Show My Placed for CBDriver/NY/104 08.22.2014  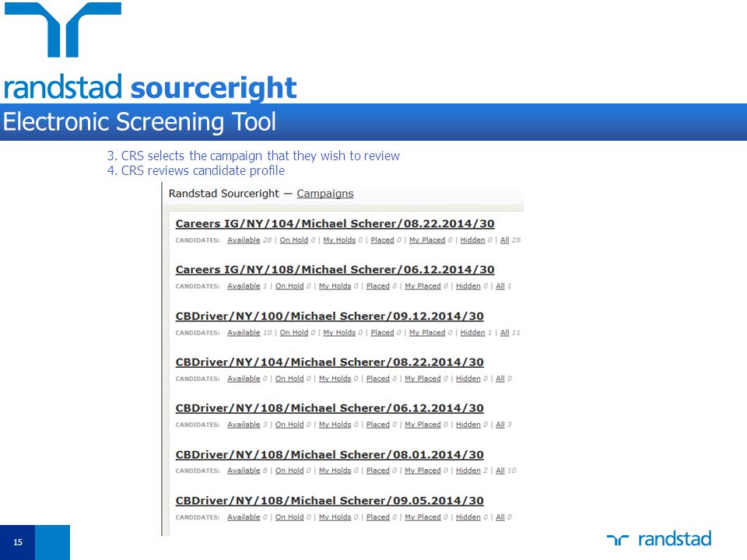tap(423, 379)
